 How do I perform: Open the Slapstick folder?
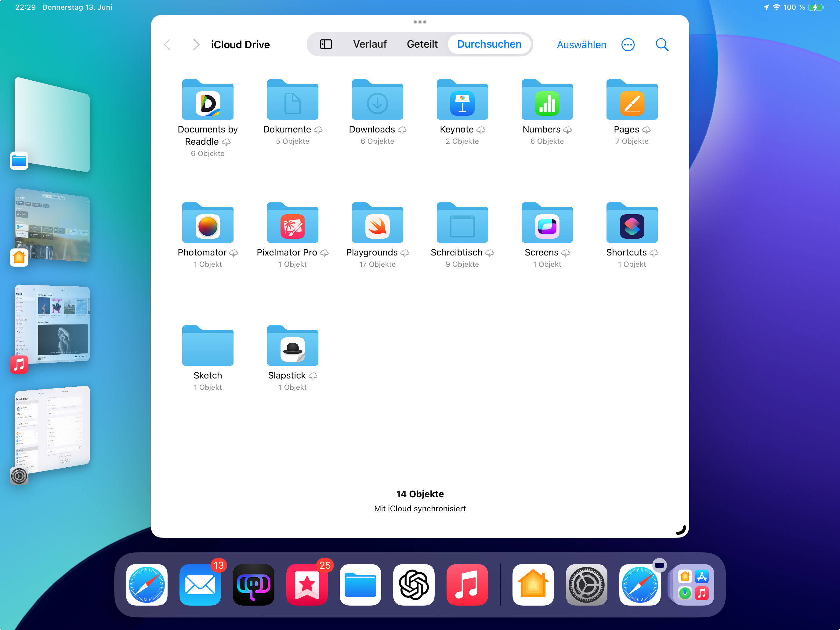(x=292, y=347)
